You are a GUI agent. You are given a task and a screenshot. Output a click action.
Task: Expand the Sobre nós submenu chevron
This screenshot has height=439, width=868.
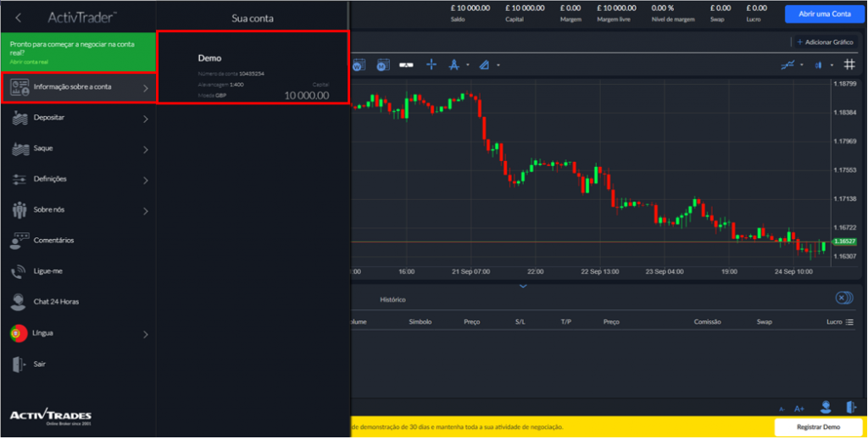pos(146,211)
